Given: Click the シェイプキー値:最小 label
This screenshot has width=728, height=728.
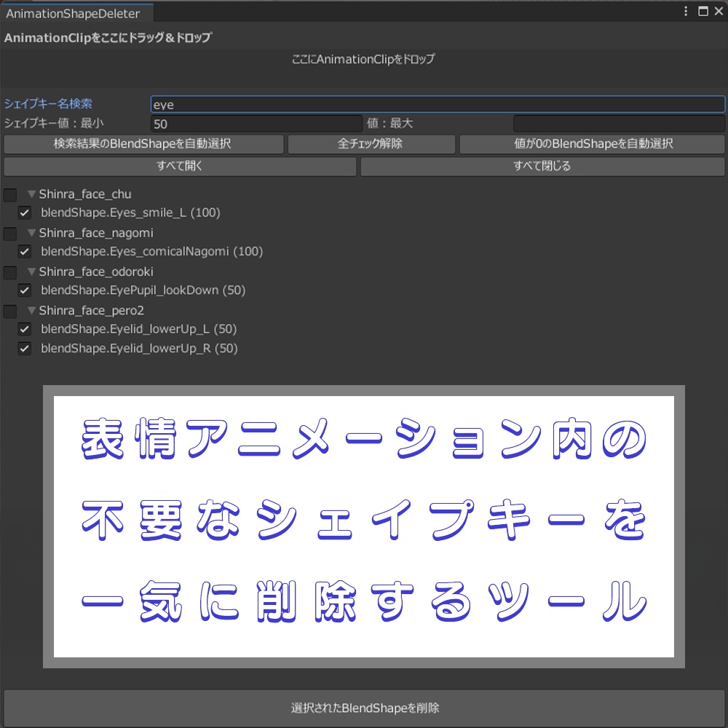Looking at the screenshot, I should point(54,123).
